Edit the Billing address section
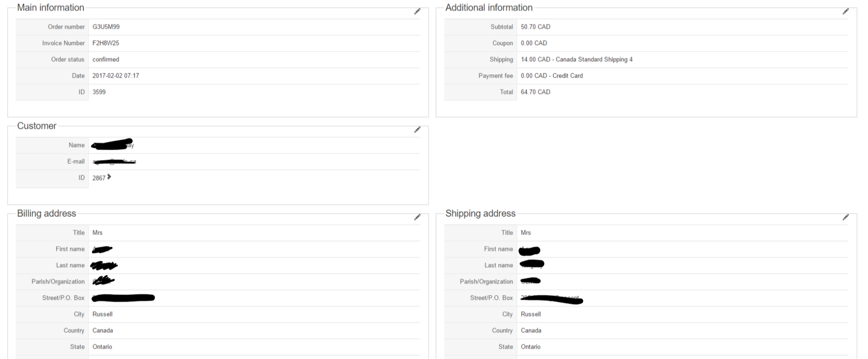 point(417,217)
